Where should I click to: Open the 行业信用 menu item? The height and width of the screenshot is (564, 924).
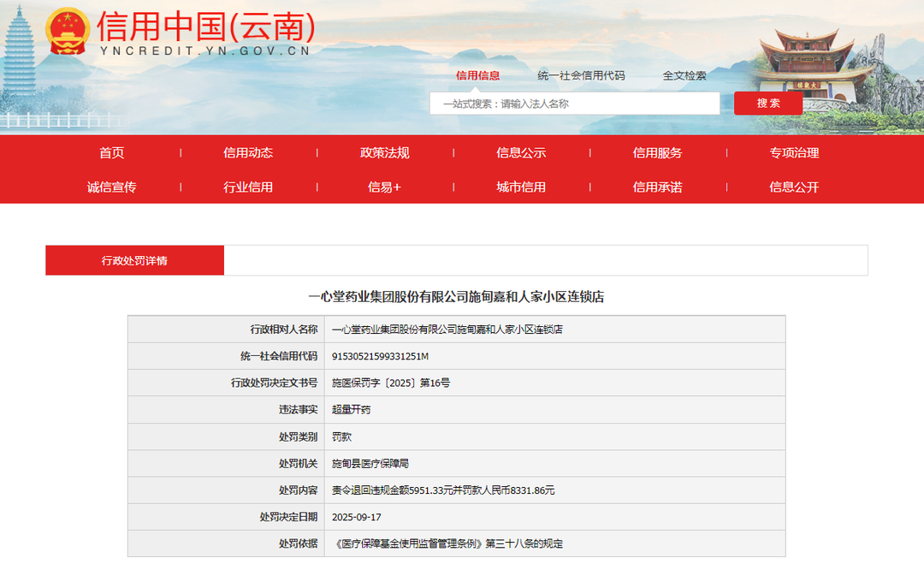click(248, 187)
